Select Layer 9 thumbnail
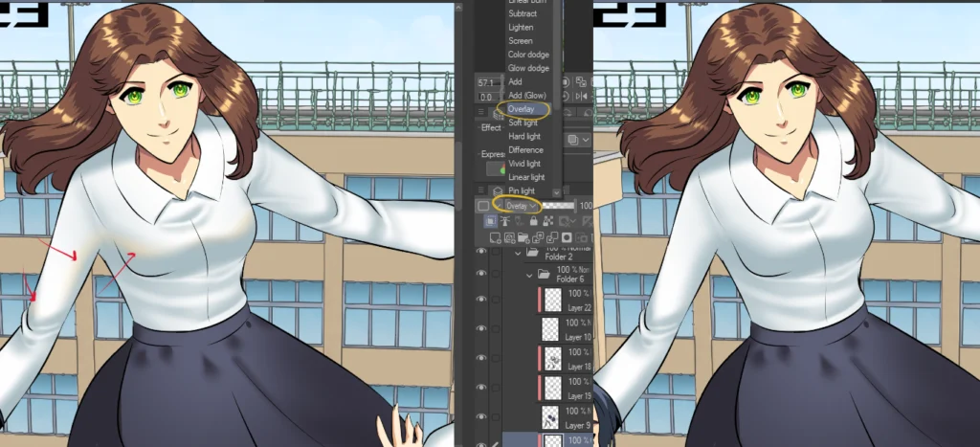 pos(549,417)
